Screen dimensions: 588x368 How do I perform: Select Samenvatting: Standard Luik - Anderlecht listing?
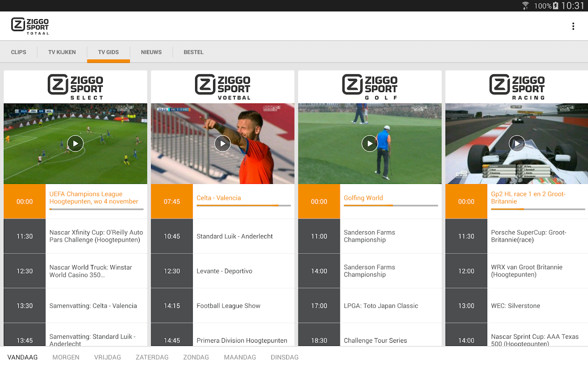pyautogui.click(x=76, y=335)
